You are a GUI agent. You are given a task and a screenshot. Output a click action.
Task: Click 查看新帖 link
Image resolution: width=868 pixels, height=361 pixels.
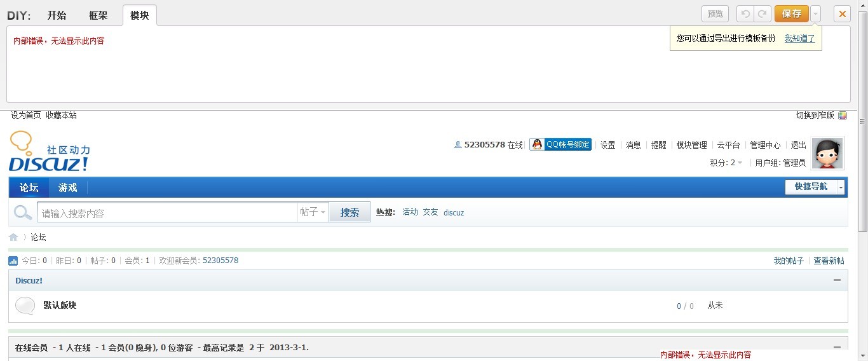pos(829,261)
